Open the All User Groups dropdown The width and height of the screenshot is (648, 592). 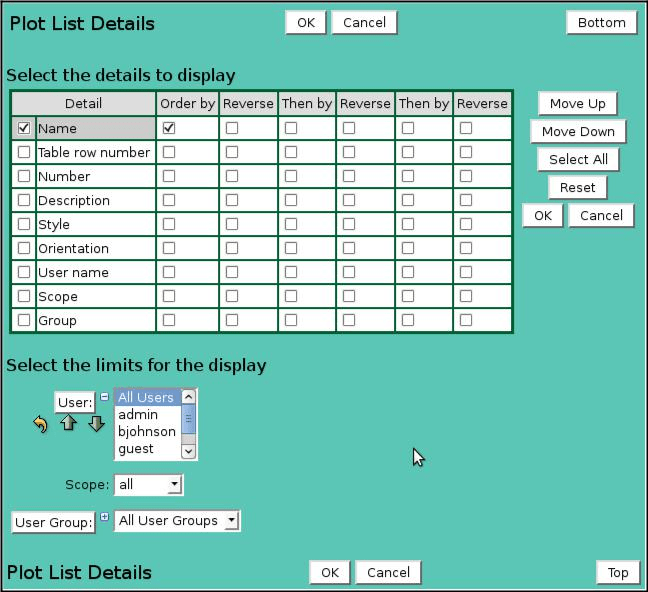(x=177, y=521)
